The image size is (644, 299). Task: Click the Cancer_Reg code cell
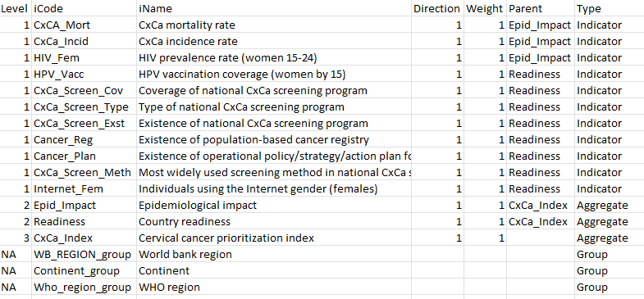coord(84,140)
